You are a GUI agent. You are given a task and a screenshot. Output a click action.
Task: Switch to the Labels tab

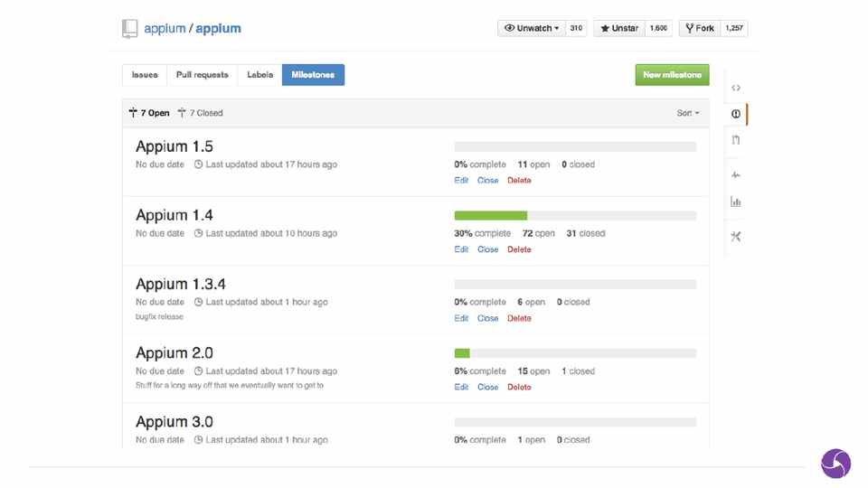[x=260, y=75]
